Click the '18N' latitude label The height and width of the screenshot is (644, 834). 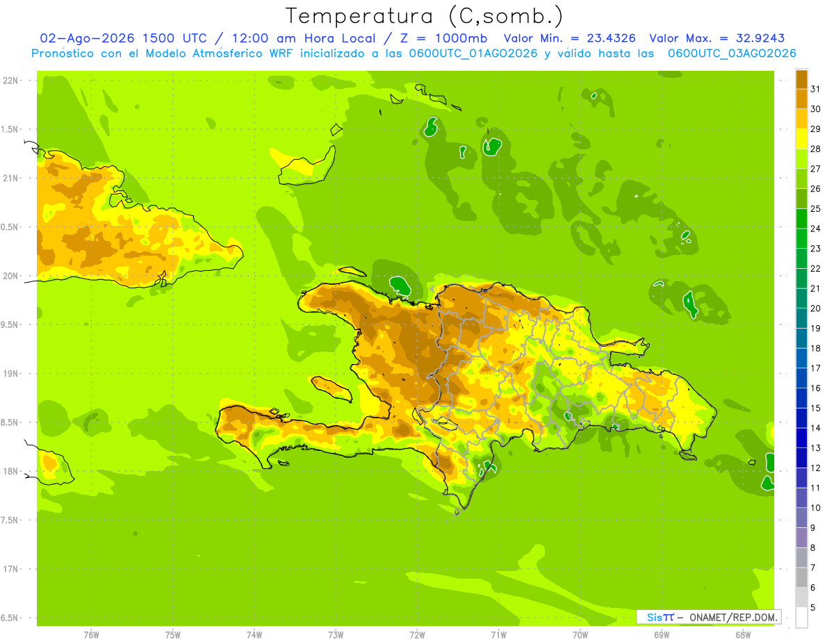(x=11, y=472)
